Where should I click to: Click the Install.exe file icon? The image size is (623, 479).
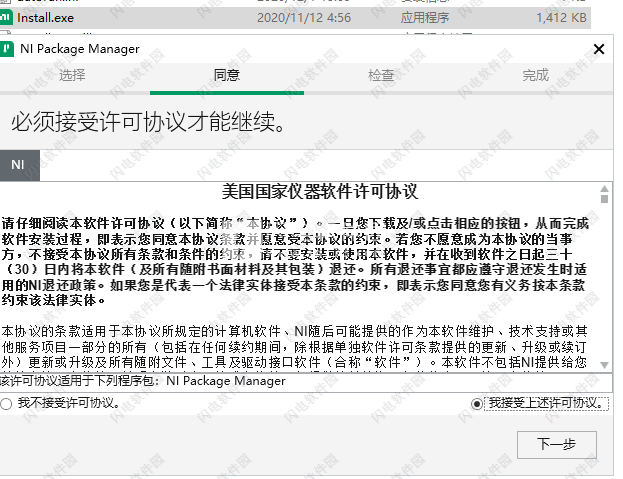pos(6,18)
